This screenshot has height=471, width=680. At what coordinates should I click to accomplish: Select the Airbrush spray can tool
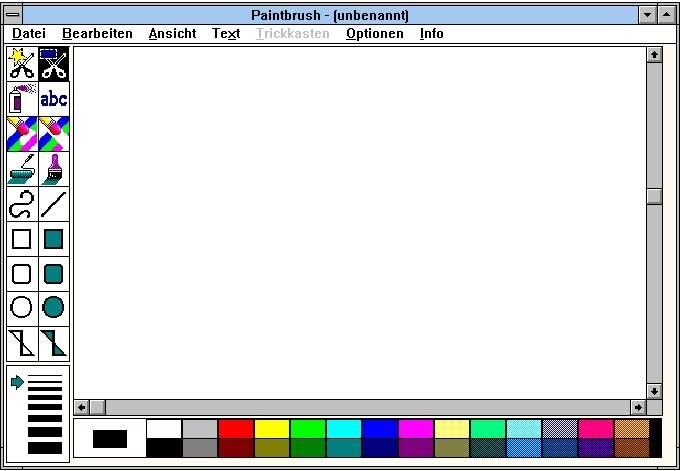point(23,99)
